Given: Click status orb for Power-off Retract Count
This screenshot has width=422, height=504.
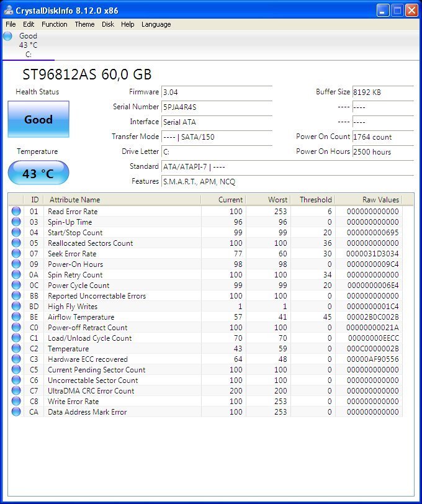Looking at the screenshot, I should point(16,327).
